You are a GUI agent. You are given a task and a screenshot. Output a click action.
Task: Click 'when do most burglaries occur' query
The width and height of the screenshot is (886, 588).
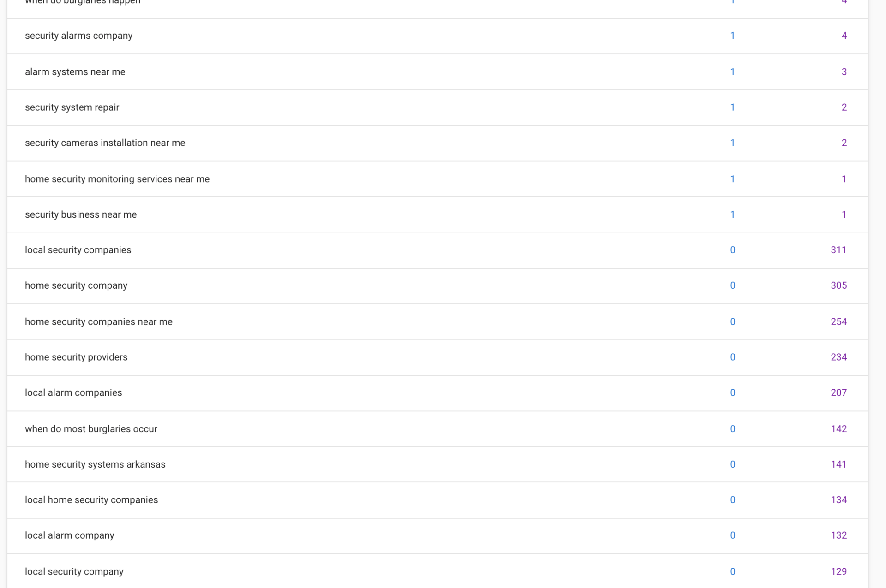click(91, 429)
